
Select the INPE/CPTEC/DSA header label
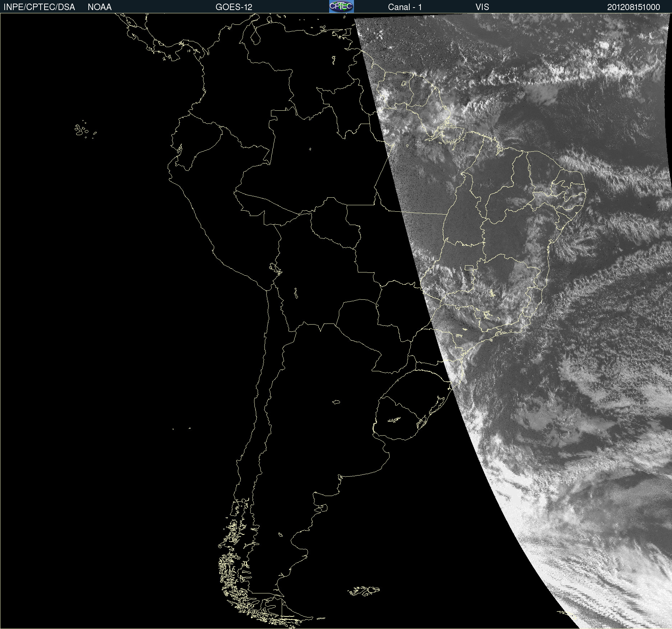pyautogui.click(x=39, y=7)
